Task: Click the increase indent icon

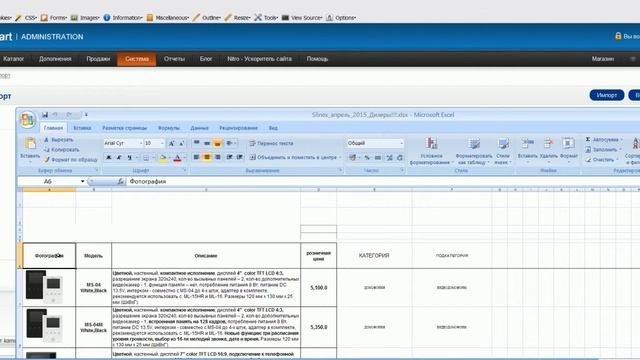Action: point(240,157)
